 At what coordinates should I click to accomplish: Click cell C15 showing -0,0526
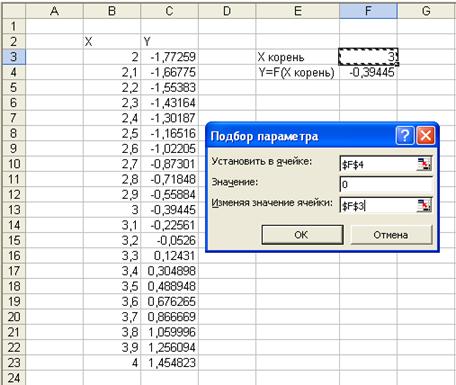coord(169,240)
